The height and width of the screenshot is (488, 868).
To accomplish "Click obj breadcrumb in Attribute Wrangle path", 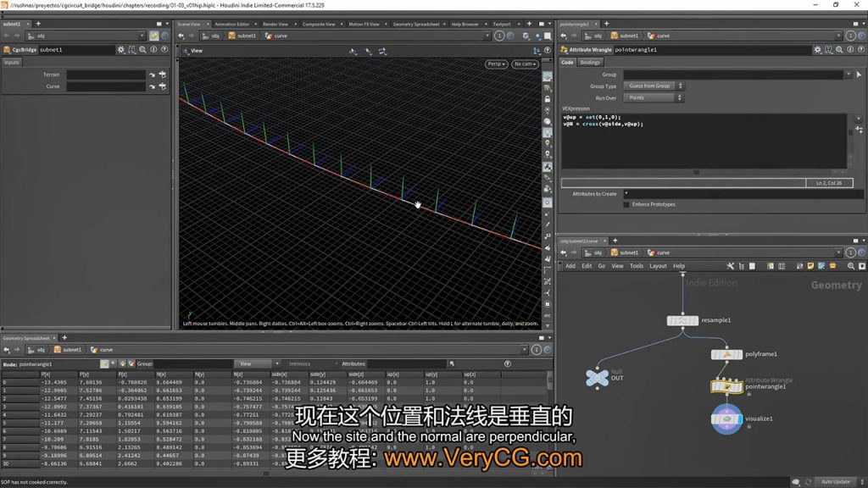I will 593,36.
